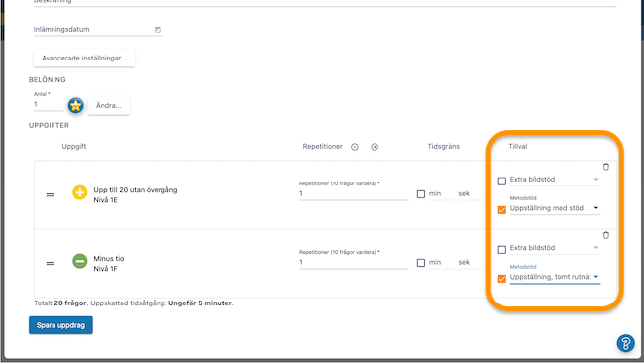Enable Extra bildstöd for Upp till 20 task
This screenshot has width=644, height=363.
tap(502, 181)
